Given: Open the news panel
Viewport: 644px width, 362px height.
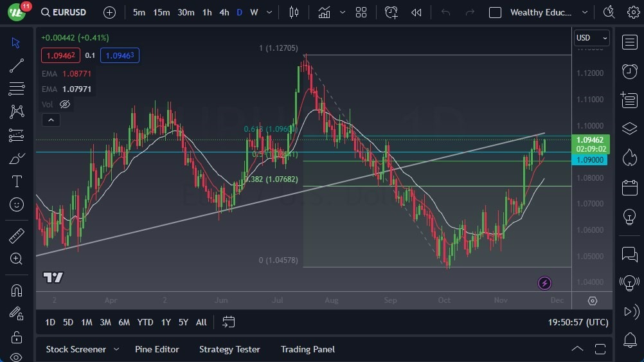Looking at the screenshot, I should (630, 100).
